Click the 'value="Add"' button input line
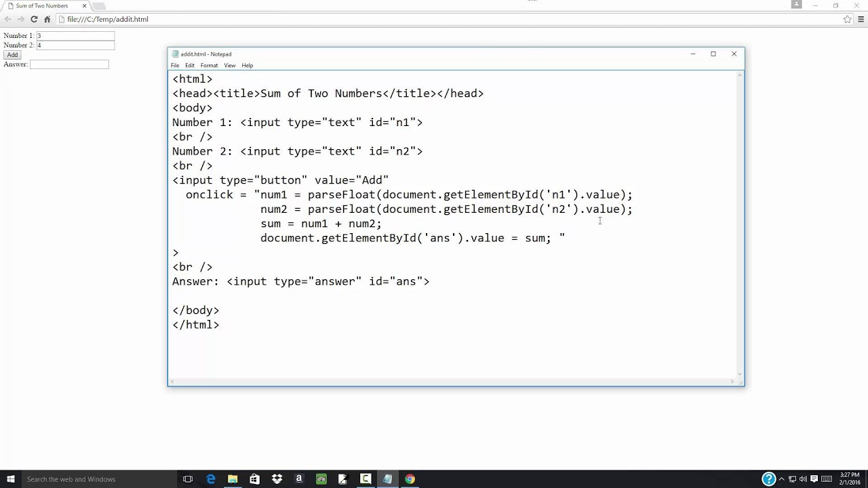The height and width of the screenshot is (488, 868). click(x=280, y=180)
